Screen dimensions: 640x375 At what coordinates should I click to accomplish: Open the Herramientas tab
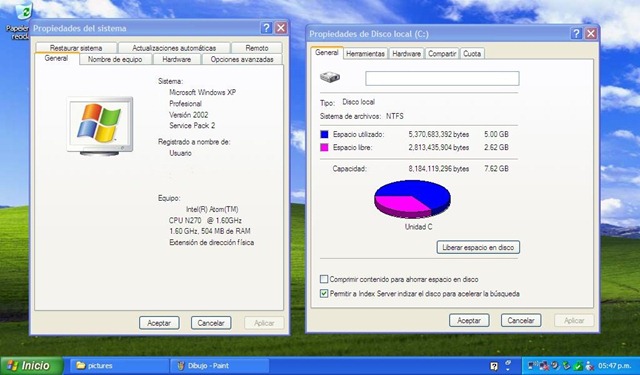(365, 53)
